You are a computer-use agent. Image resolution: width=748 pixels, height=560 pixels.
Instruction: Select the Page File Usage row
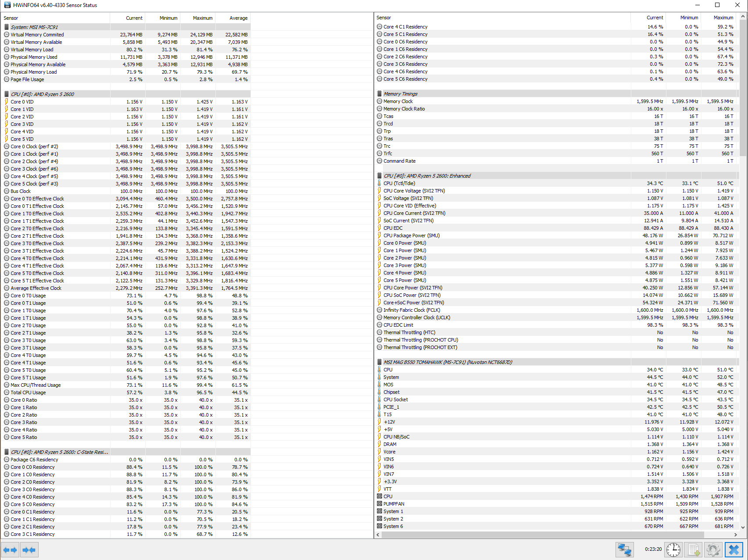tap(126, 79)
